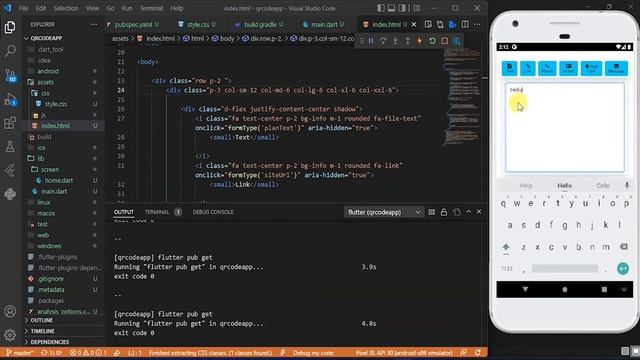
Task: Open the widget inspector from debug toolbar
Action: coord(457,41)
